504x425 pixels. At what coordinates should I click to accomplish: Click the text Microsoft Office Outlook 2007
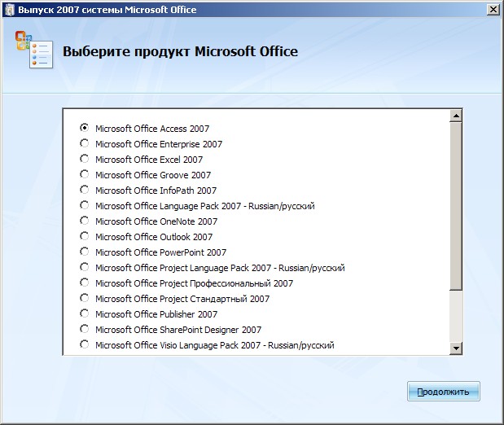pos(154,237)
